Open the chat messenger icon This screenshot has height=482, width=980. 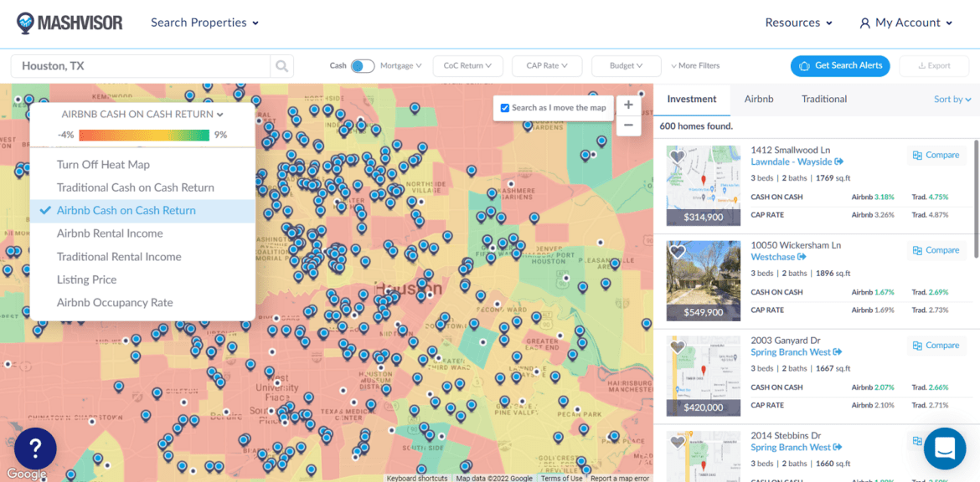pos(944,448)
